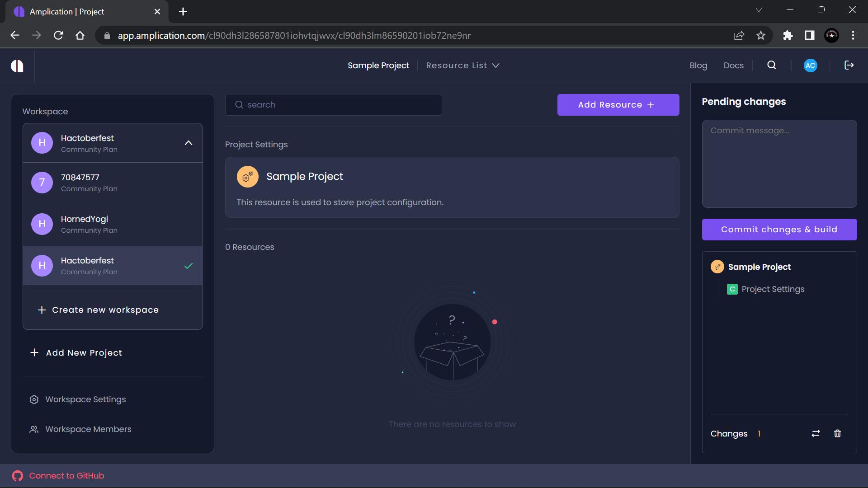Click the Commit changes & build button
This screenshot has width=868, height=488.
pyautogui.click(x=779, y=229)
